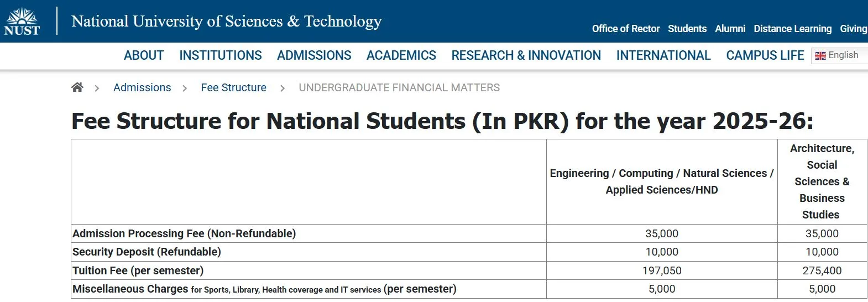Click the Architecture column 10,000 value
Screen dimensions: 868x302
822,252
